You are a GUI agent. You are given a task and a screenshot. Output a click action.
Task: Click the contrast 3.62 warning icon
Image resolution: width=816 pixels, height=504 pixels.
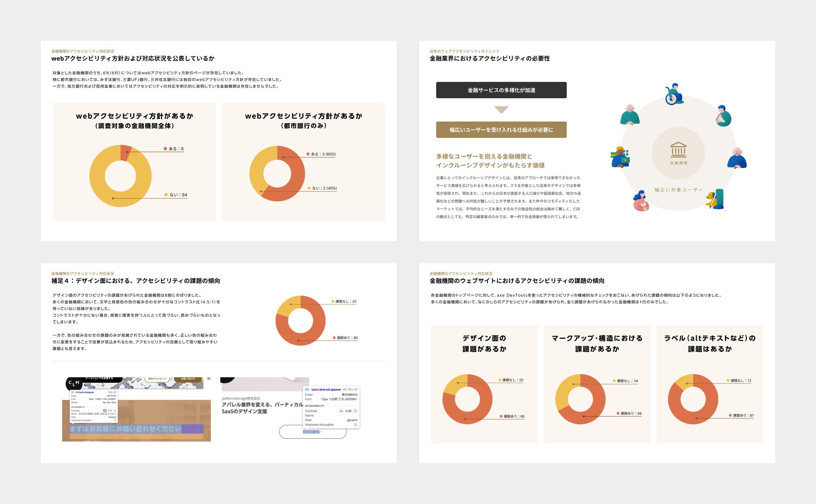pos(356,411)
